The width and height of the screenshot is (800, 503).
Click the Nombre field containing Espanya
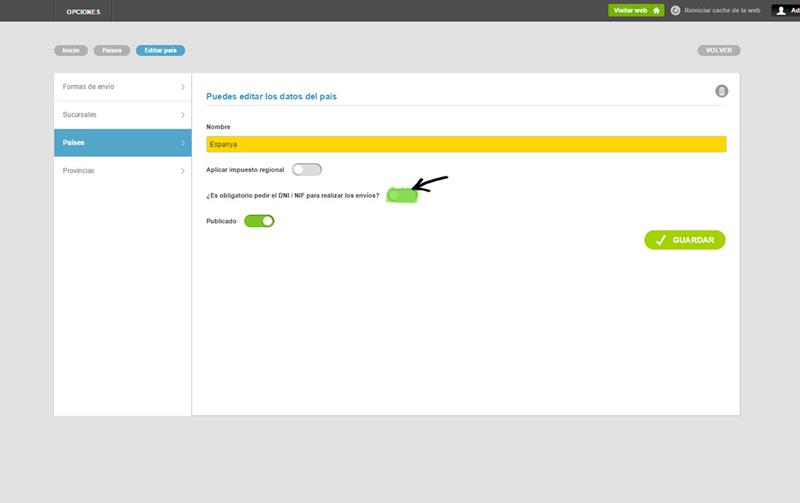click(x=465, y=144)
